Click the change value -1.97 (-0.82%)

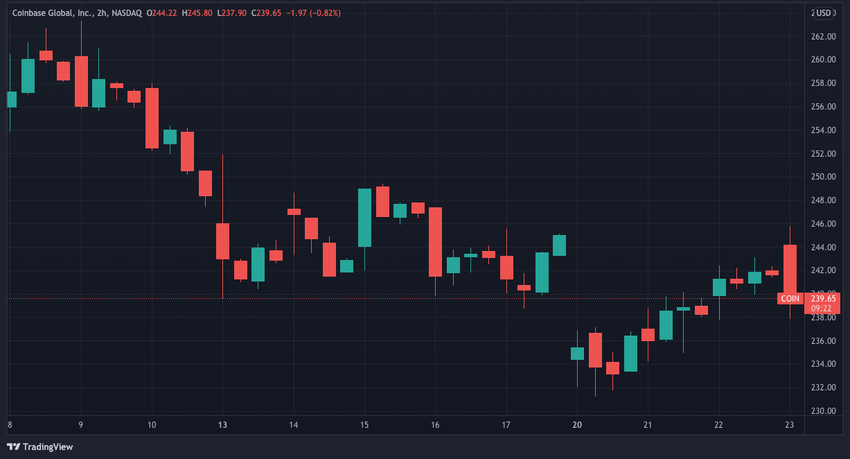tap(314, 13)
